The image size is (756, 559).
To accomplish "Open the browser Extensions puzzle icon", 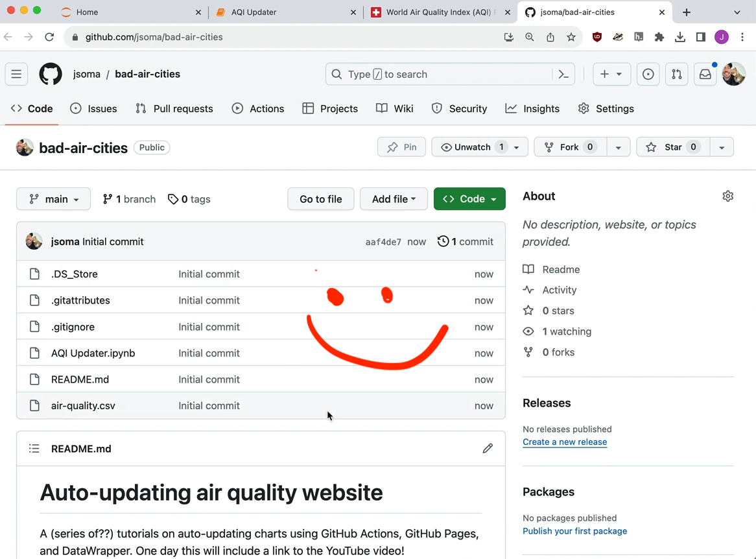I will [x=659, y=37].
